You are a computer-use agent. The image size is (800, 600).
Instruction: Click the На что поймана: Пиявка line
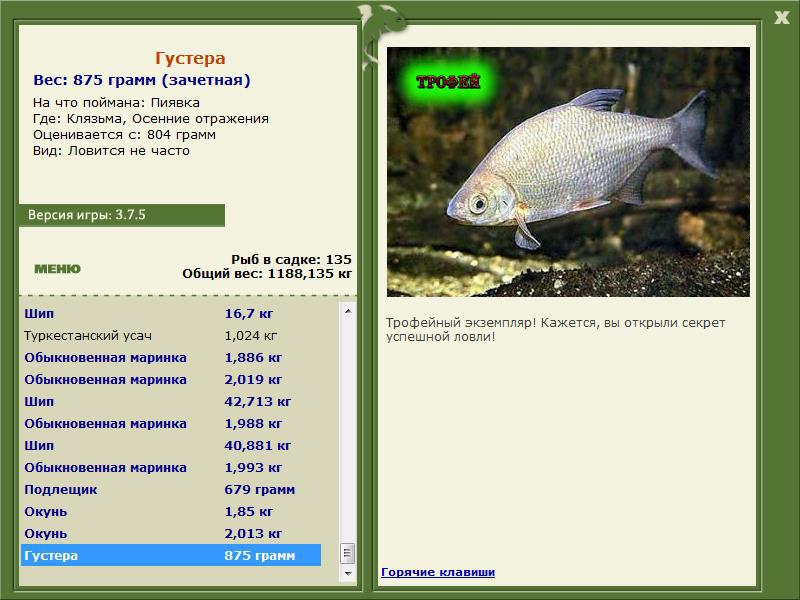click(116, 103)
